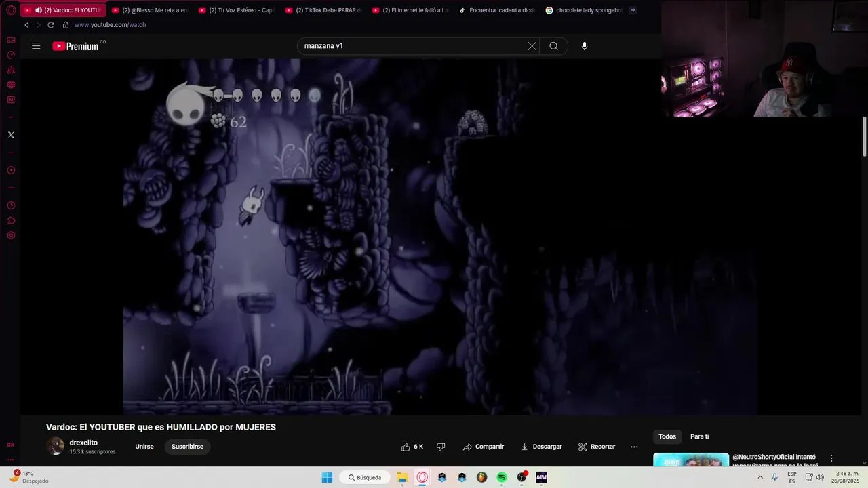Image resolution: width=868 pixels, height=488 pixels.
Task: Clear the search box with X
Action: 532,46
